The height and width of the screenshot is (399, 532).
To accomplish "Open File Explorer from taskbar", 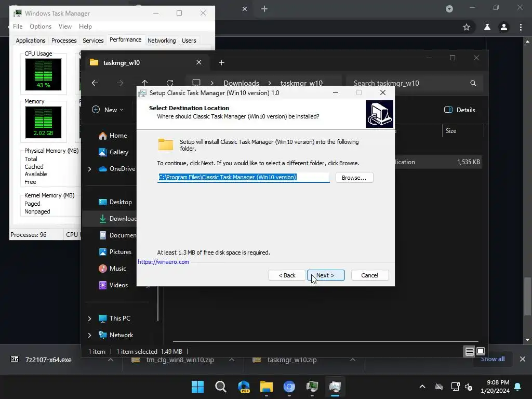I will pyautogui.click(x=267, y=387).
